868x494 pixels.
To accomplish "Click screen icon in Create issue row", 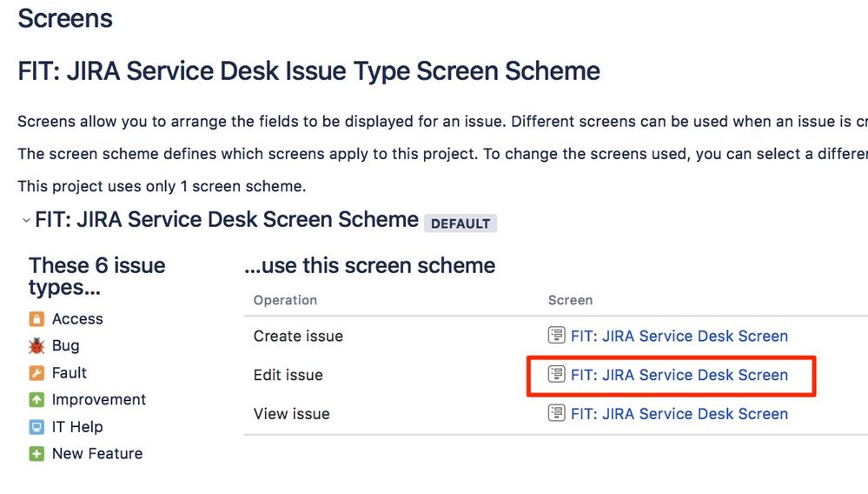I will click(x=556, y=335).
